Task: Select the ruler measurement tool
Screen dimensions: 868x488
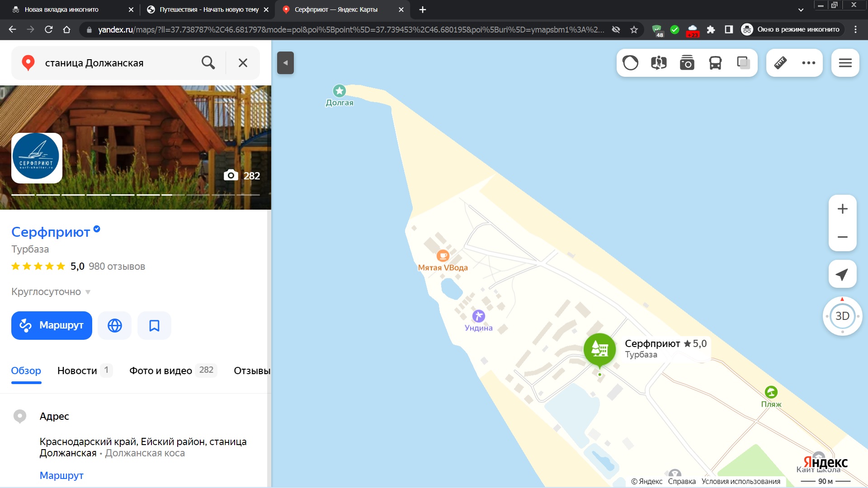Action: (x=780, y=63)
